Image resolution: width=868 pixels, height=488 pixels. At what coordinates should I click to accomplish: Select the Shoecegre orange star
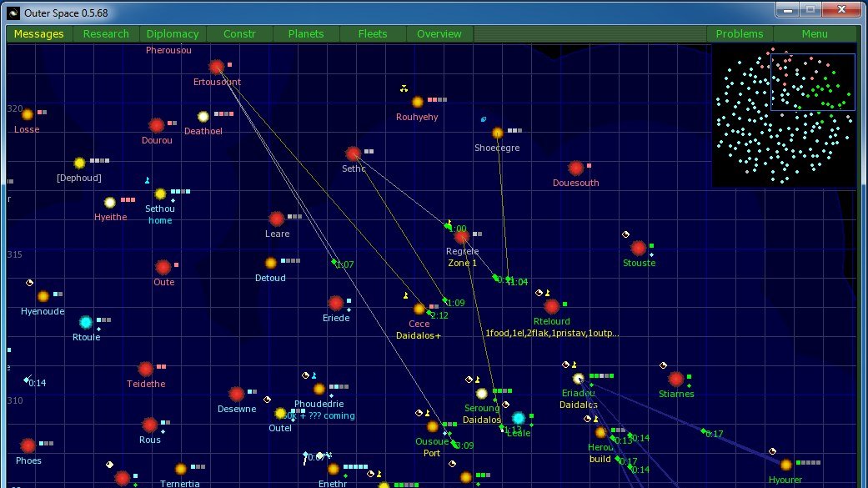497,133
